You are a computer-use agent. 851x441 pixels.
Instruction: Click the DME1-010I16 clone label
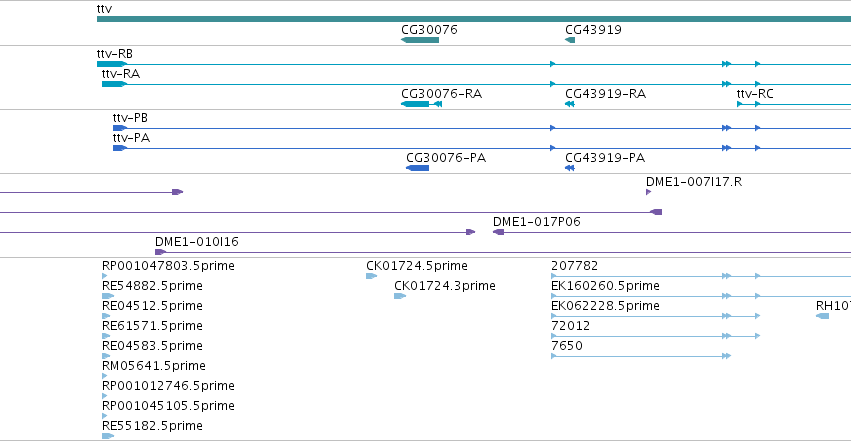[196, 242]
